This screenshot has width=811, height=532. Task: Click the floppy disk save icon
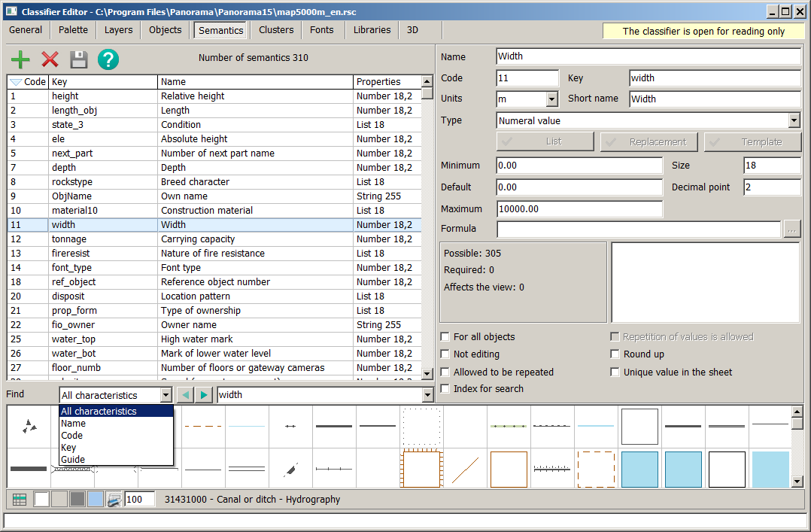pyautogui.click(x=79, y=59)
